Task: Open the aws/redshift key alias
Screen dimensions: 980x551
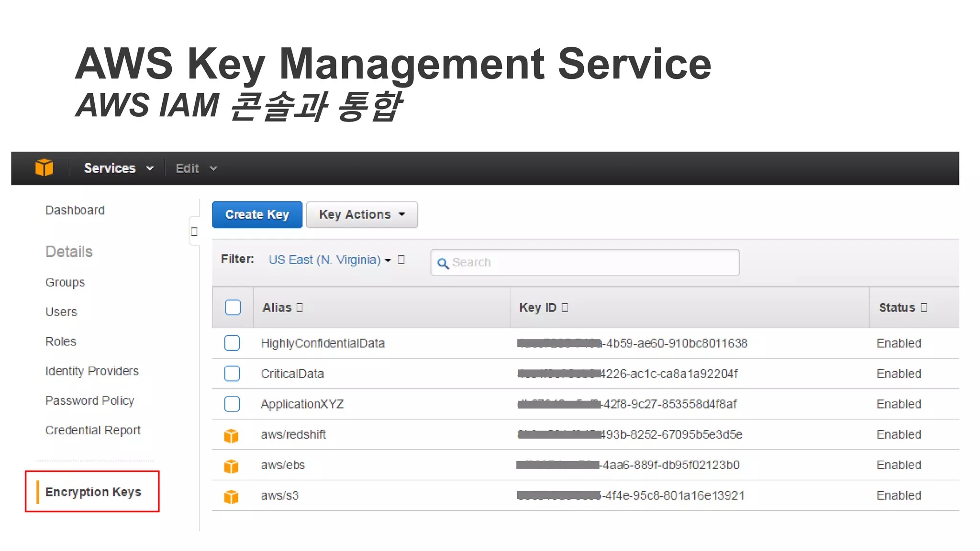Action: (x=293, y=435)
